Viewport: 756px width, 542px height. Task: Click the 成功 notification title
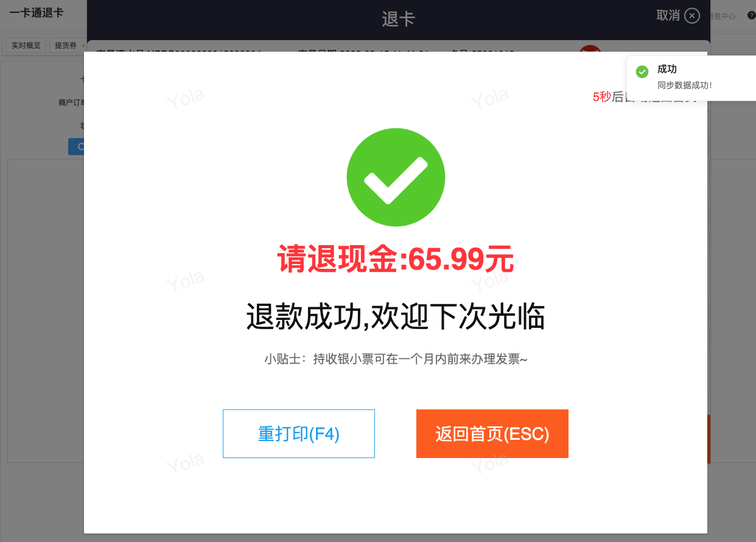[x=667, y=69]
